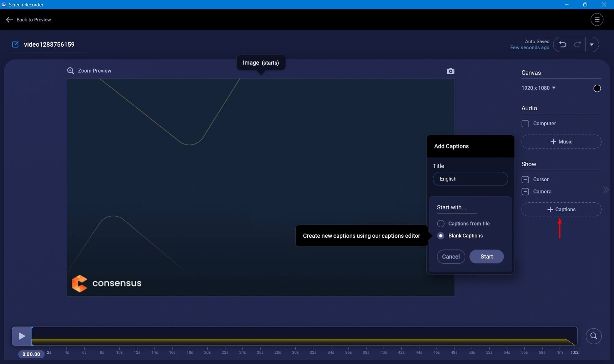This screenshot has height=364, width=614.
Task: Select the Captions from file option
Action: tap(441, 224)
